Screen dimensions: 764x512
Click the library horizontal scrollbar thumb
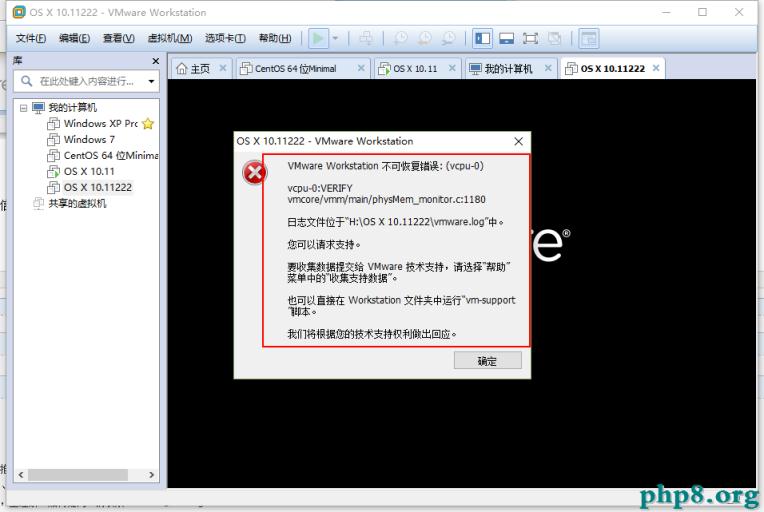click(x=78, y=474)
